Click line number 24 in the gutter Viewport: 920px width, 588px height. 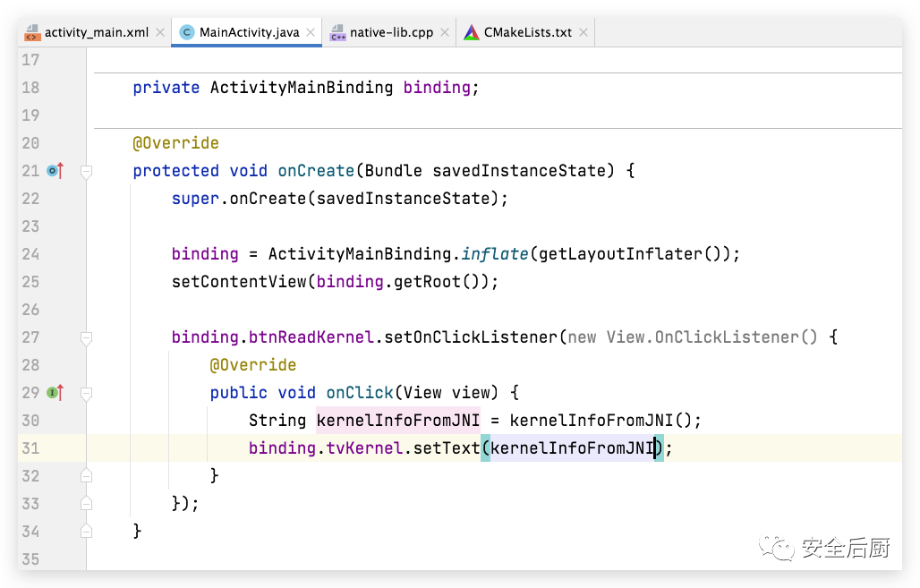(30, 254)
